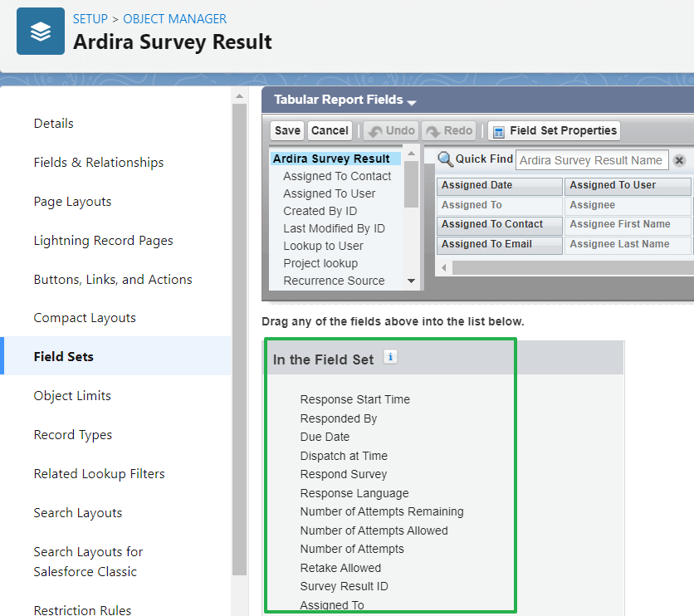694x616 pixels.
Task: Click the info icon beside 'In the Field Set'
Action: click(x=390, y=358)
